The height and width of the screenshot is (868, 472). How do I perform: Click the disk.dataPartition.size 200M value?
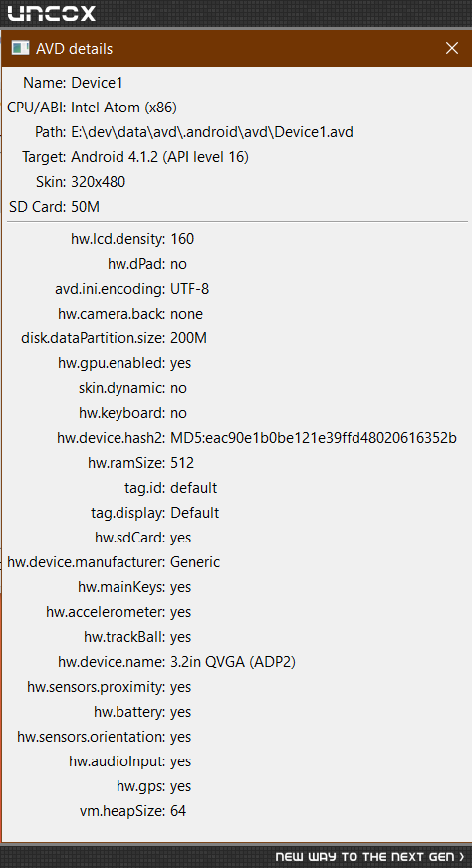[189, 338]
